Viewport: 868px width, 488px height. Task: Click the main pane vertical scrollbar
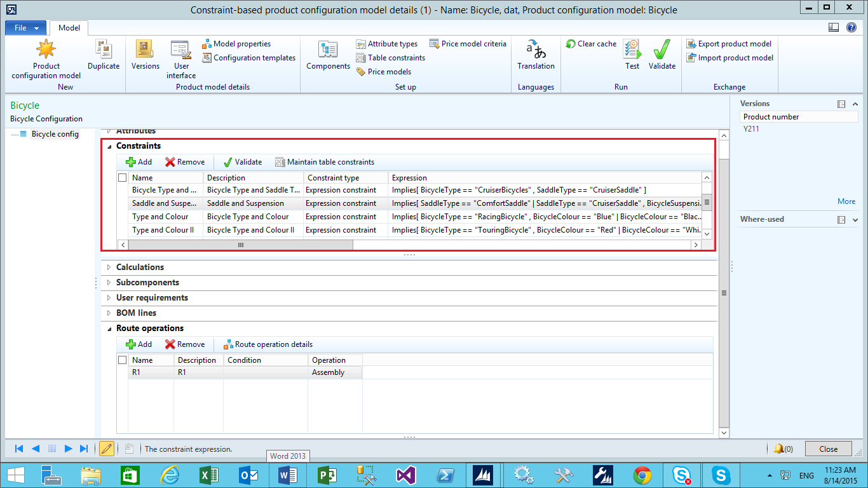pyautogui.click(x=723, y=293)
